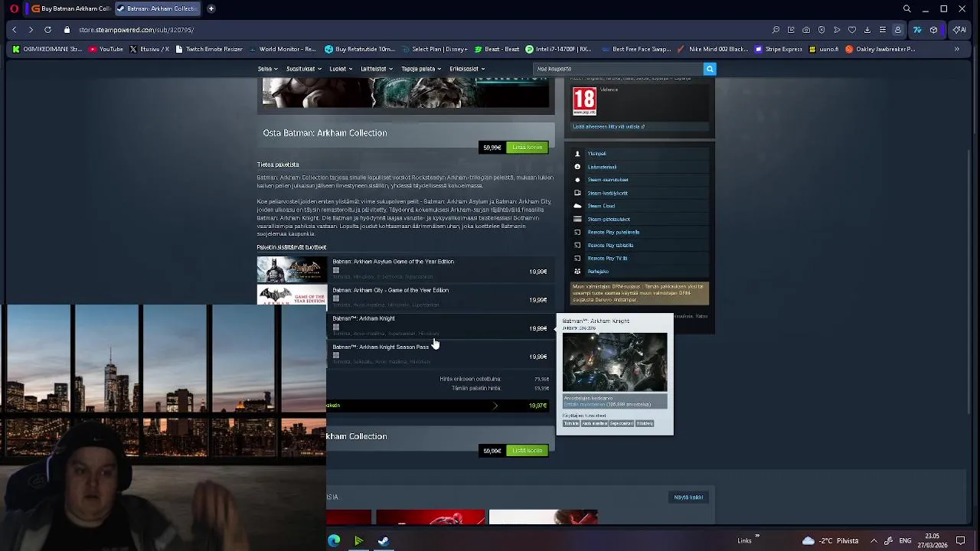This screenshot has width=980, height=551.
Task: Open the Twitch Emote Resizer bookmark
Action: coord(209,49)
